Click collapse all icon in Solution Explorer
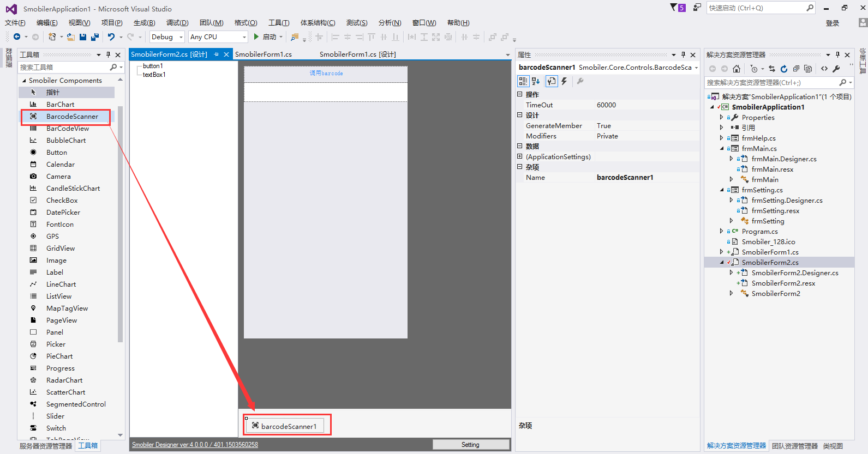The image size is (868, 454). point(796,69)
